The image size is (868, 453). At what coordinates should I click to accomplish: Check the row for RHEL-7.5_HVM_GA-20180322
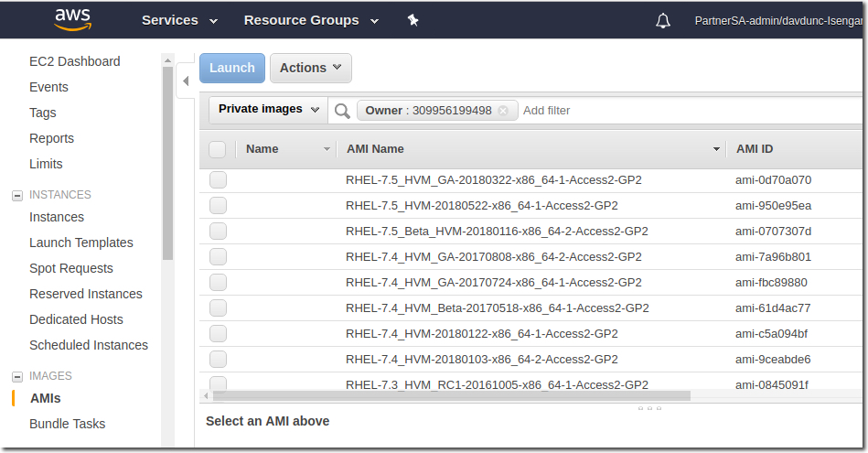[x=218, y=180]
